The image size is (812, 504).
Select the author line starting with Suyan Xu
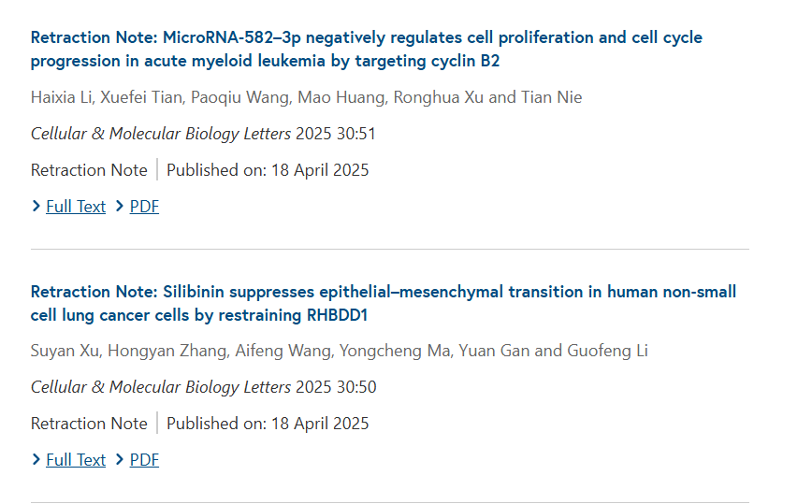click(x=340, y=351)
